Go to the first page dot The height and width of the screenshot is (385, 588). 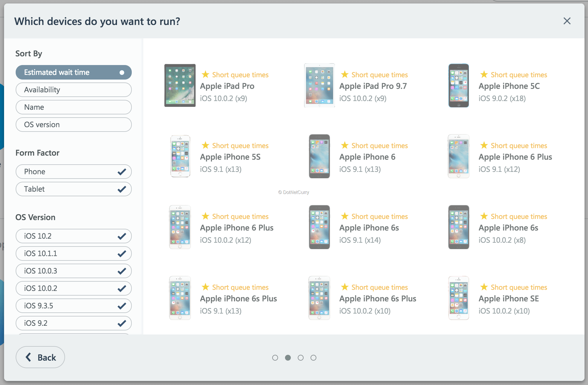click(275, 358)
